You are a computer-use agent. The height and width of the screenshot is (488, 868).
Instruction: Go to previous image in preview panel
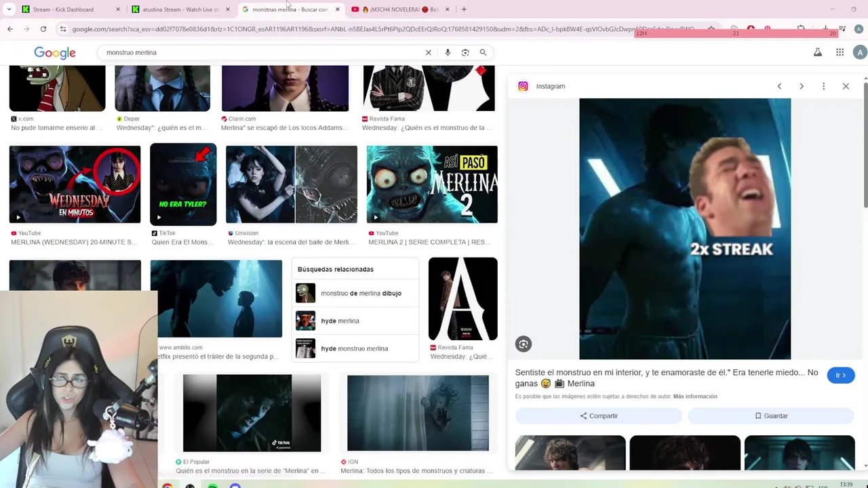(x=779, y=86)
